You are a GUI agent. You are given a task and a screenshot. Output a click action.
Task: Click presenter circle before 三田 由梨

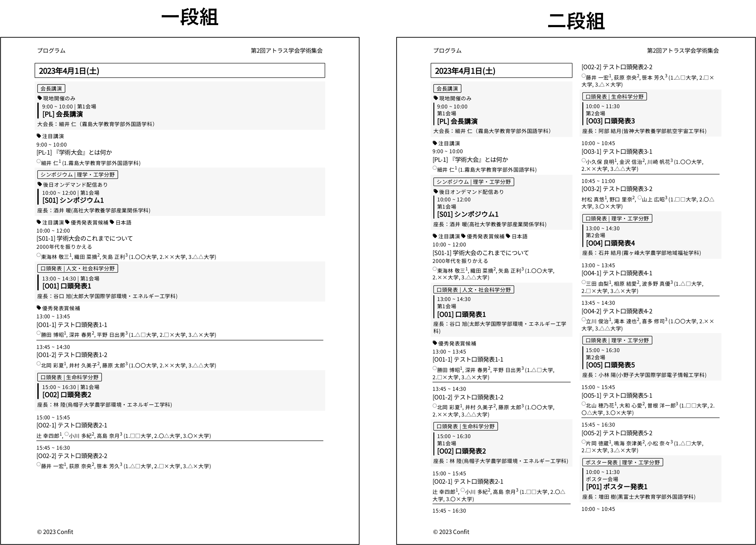point(583,282)
